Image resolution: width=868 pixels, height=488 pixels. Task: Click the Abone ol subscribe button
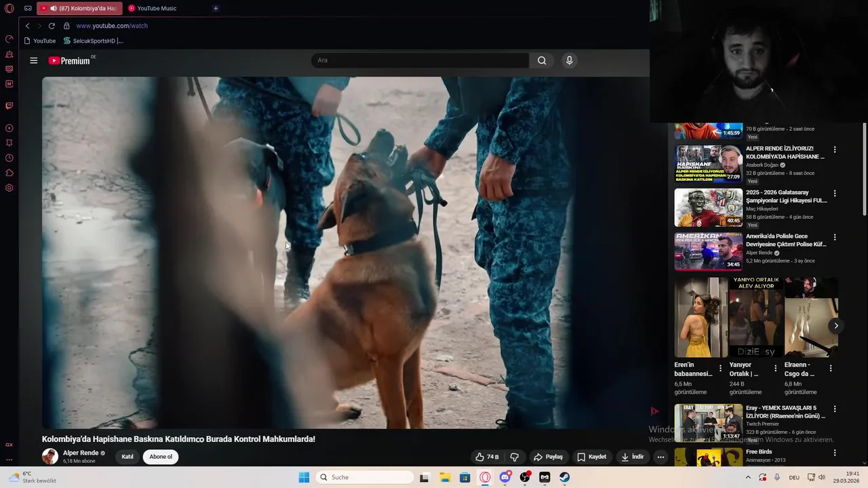[161, 457]
